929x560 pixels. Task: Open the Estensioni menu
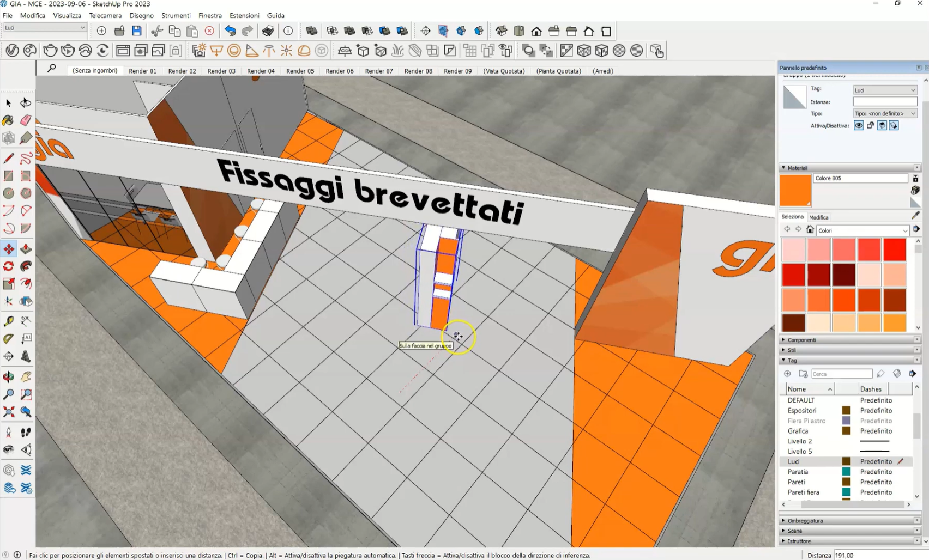[x=244, y=15]
